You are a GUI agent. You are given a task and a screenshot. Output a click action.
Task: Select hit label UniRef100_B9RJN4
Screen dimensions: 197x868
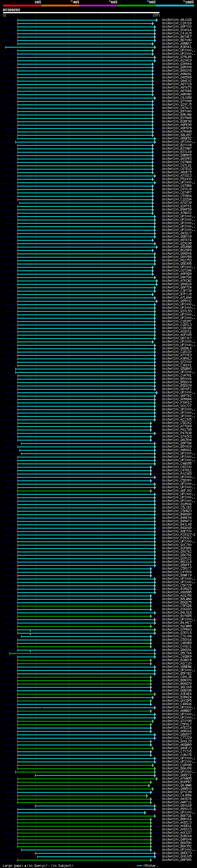coord(177,115)
